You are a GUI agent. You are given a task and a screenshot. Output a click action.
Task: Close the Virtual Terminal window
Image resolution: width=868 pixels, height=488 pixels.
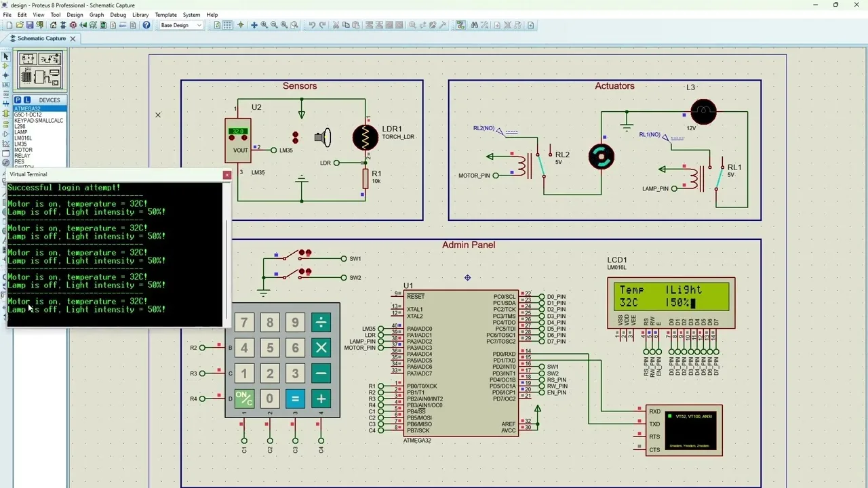[x=227, y=175]
